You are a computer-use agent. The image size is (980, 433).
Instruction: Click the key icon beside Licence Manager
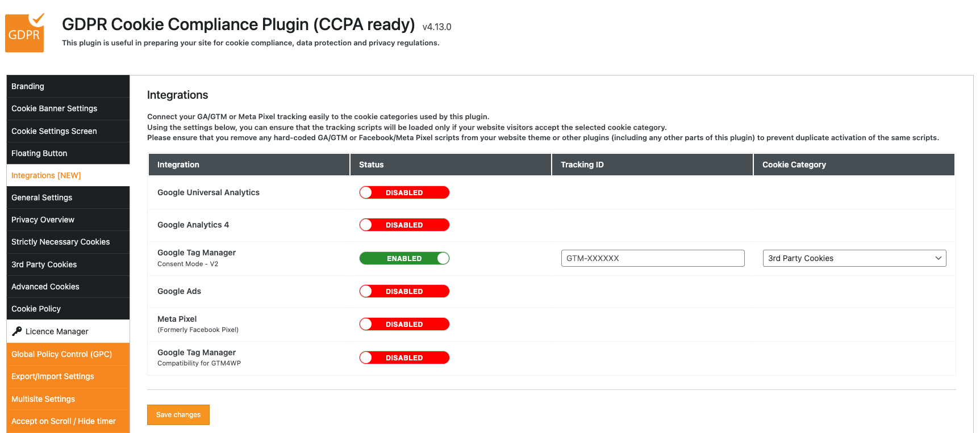[x=17, y=331]
